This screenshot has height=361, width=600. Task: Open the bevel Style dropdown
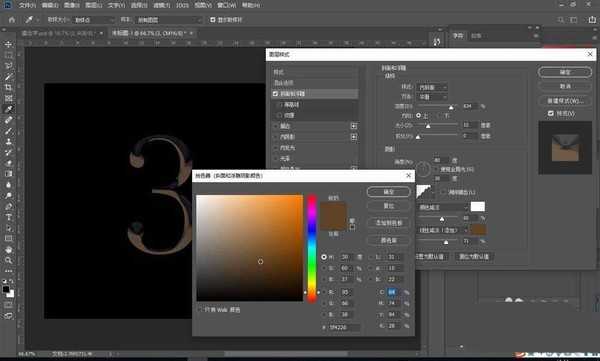(432, 87)
